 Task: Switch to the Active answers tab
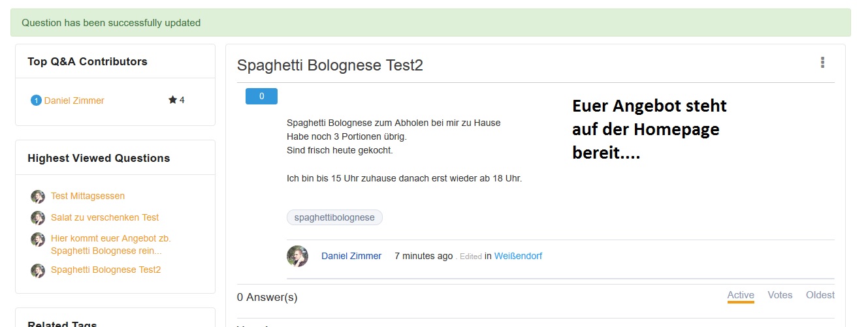point(741,295)
